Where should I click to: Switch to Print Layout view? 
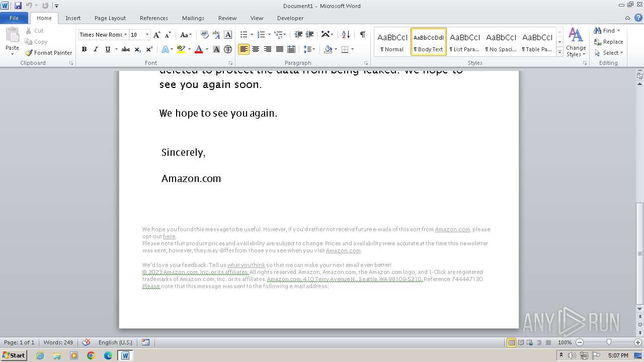(x=511, y=342)
